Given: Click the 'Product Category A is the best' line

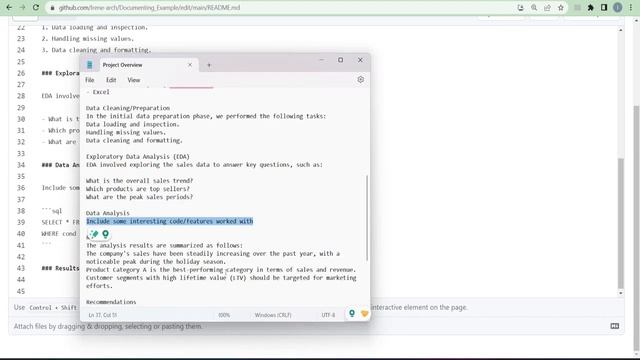Looking at the screenshot, I should click(x=221, y=270).
